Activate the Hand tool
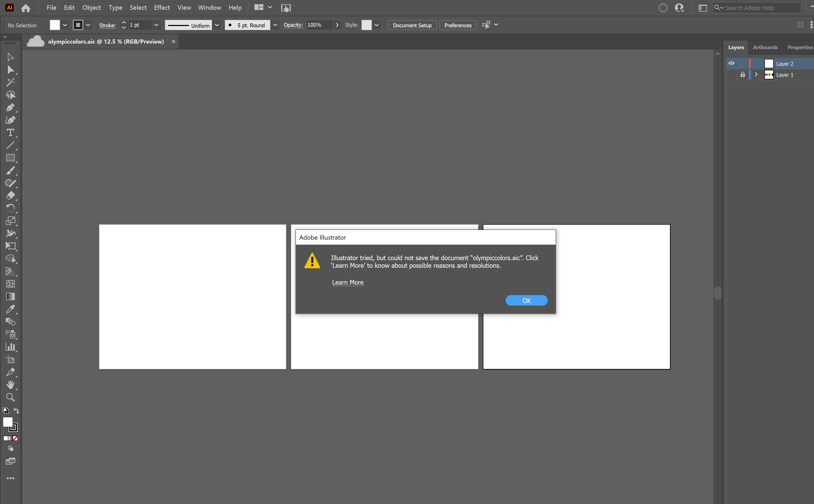Viewport: 814px width, 504px height. [x=11, y=385]
